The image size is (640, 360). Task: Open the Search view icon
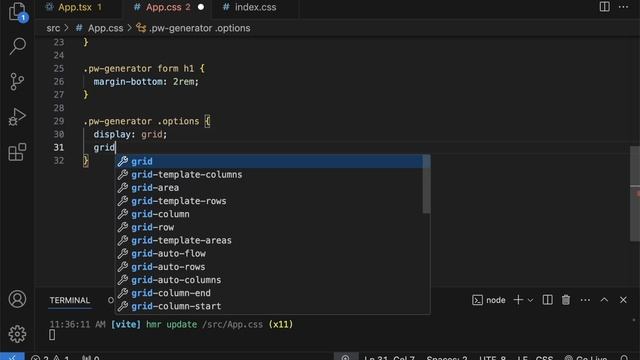click(17, 46)
